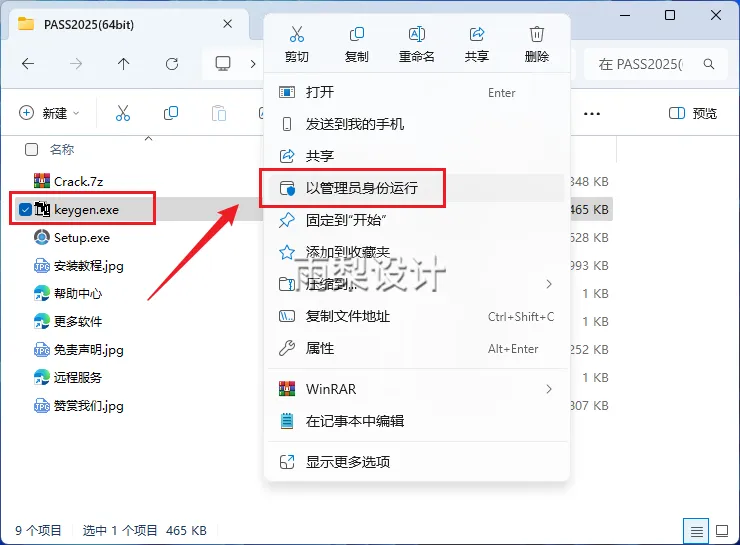Select the Setup.exe file
This screenshot has width=740, height=545.
coord(82,237)
